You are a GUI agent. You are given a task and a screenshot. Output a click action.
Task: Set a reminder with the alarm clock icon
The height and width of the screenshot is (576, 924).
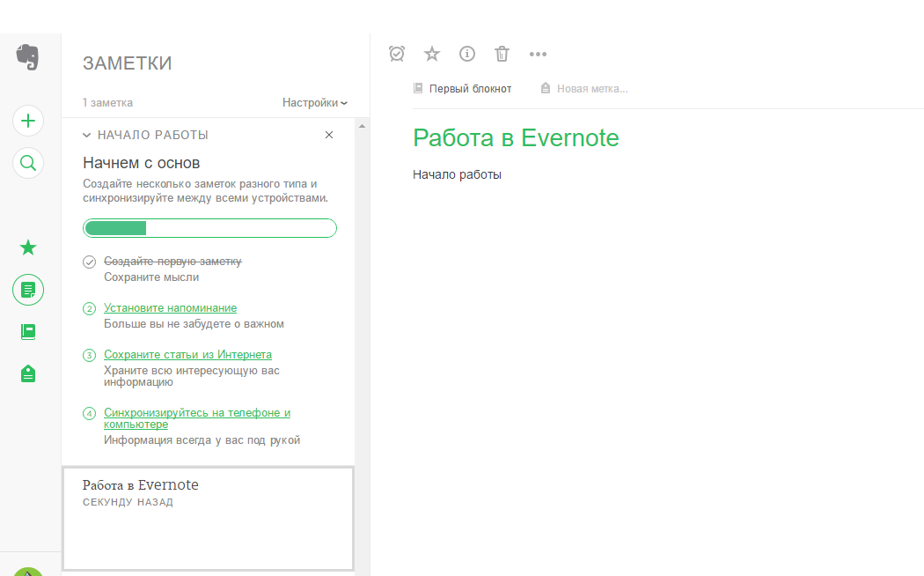397,54
